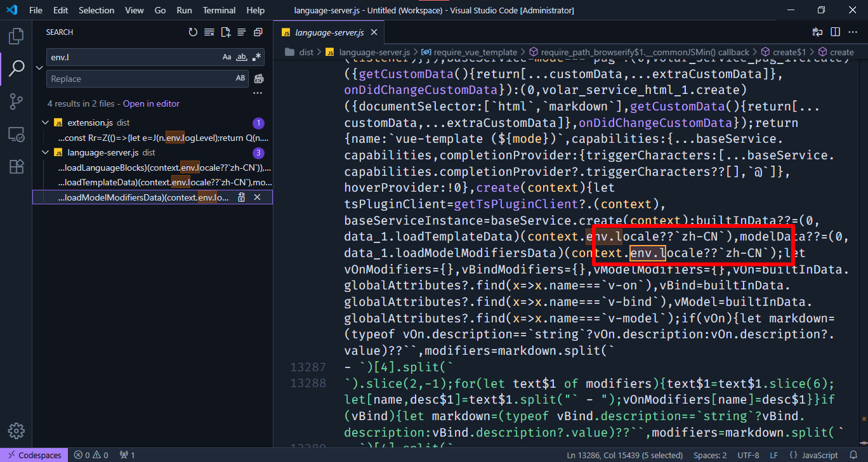Click the Open in editor link
Screen dimensions: 868x462
click(151, 103)
